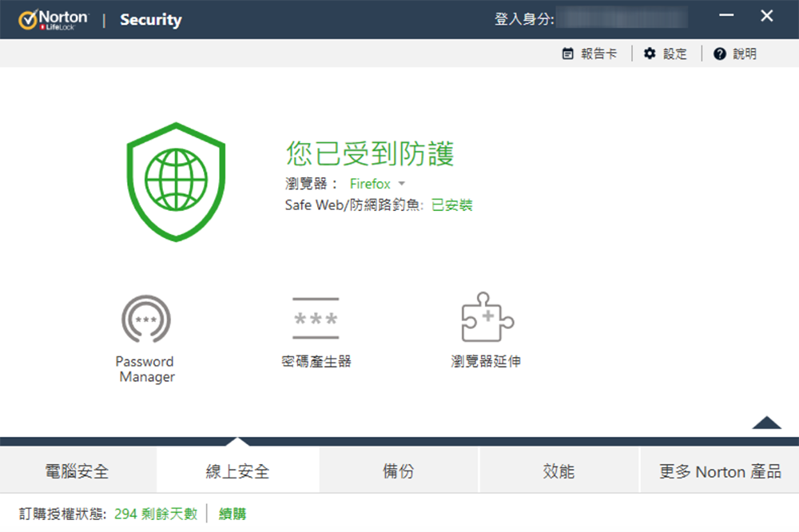Open the 報告卡 report card
The height and width of the screenshot is (532, 799).
pos(589,54)
